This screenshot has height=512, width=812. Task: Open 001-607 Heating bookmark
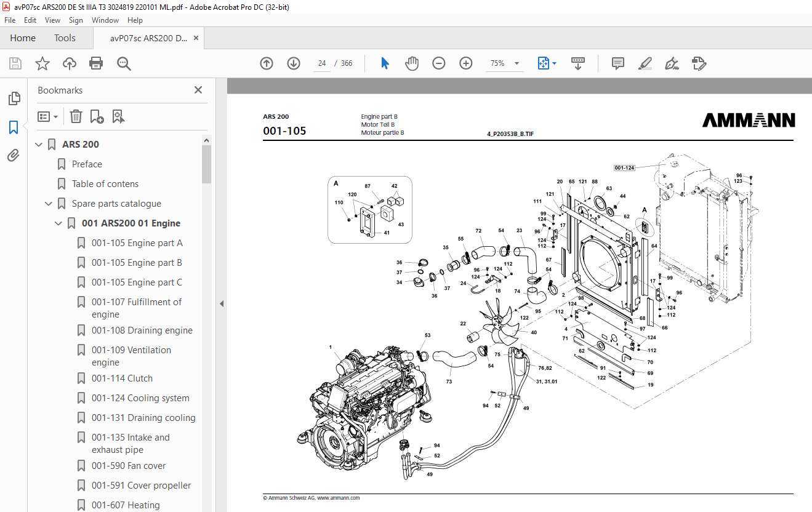(x=126, y=505)
